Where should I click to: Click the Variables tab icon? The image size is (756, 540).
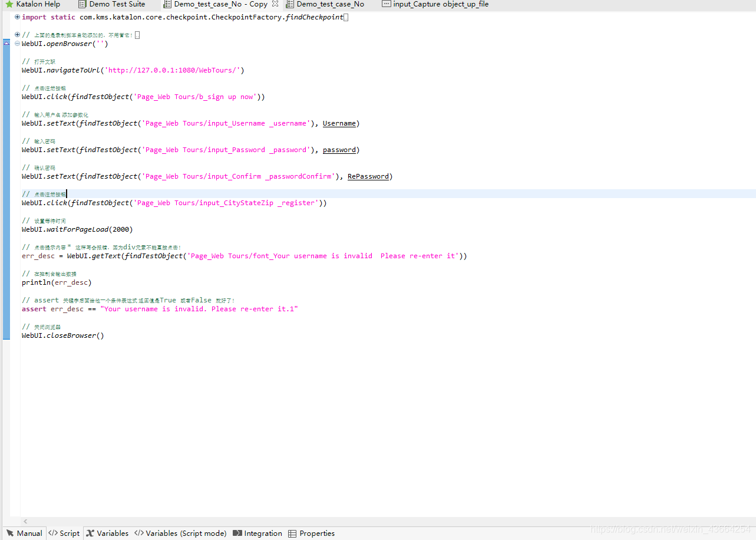[90, 534]
